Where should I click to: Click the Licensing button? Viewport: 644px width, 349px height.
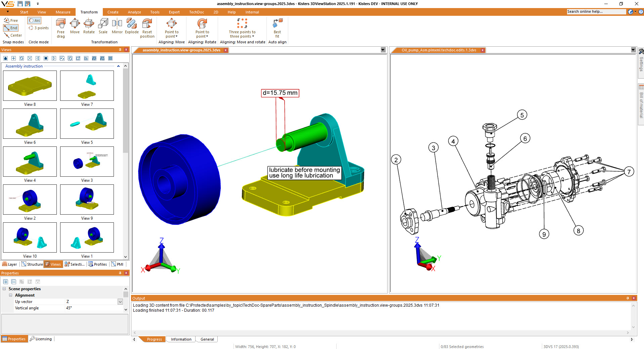click(41, 339)
